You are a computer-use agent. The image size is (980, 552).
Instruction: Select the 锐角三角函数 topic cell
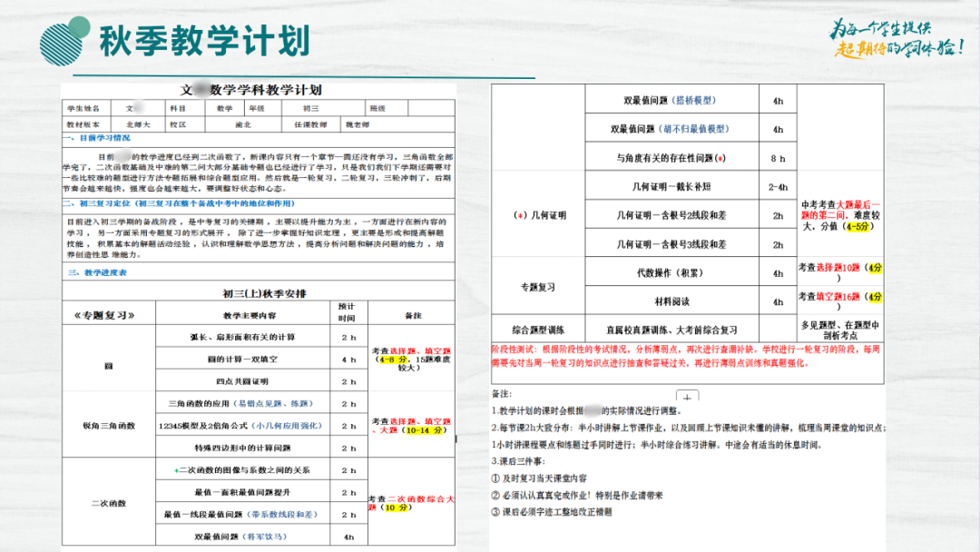click(x=108, y=426)
